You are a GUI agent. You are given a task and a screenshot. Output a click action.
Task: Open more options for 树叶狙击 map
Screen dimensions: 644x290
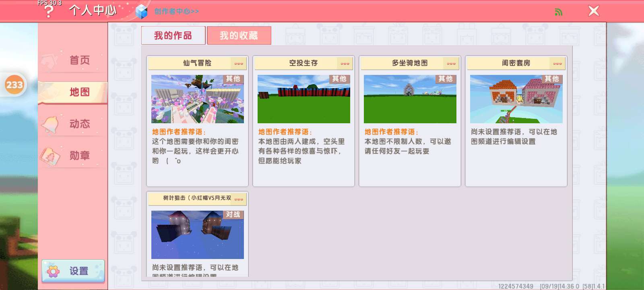(239, 199)
